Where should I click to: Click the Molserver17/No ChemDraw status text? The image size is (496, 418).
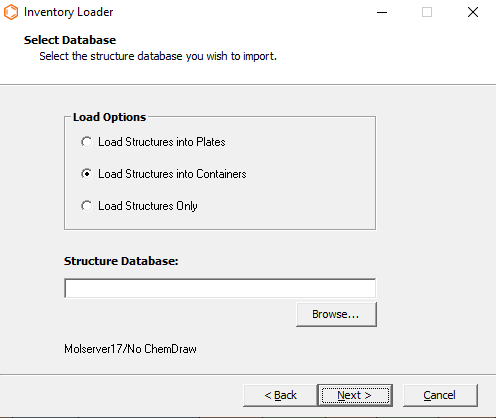[130, 349]
